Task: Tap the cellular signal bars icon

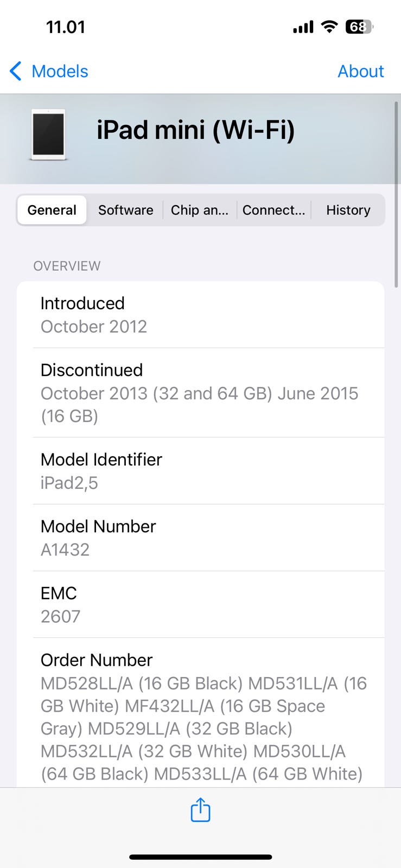Action: tap(303, 27)
